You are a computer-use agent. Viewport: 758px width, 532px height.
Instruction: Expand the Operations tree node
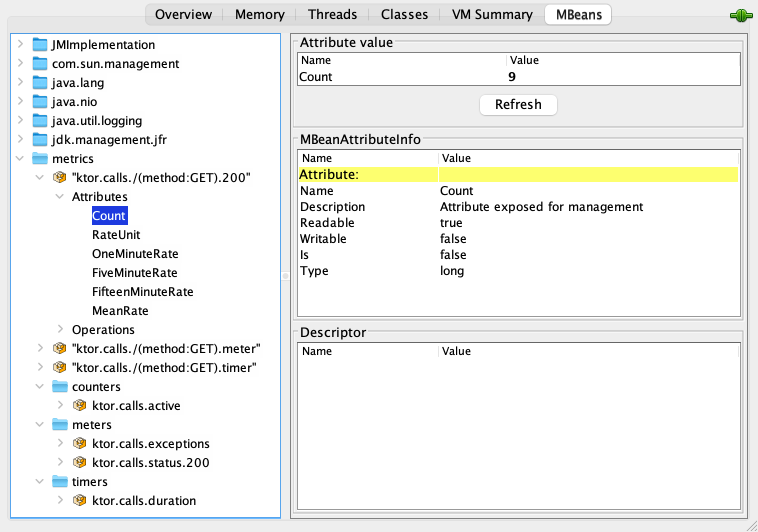(59, 329)
